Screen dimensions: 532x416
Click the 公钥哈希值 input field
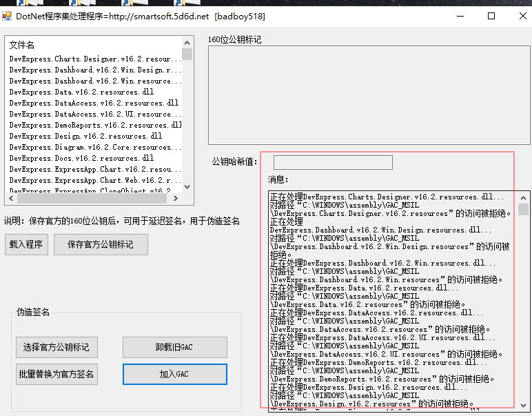click(333, 162)
